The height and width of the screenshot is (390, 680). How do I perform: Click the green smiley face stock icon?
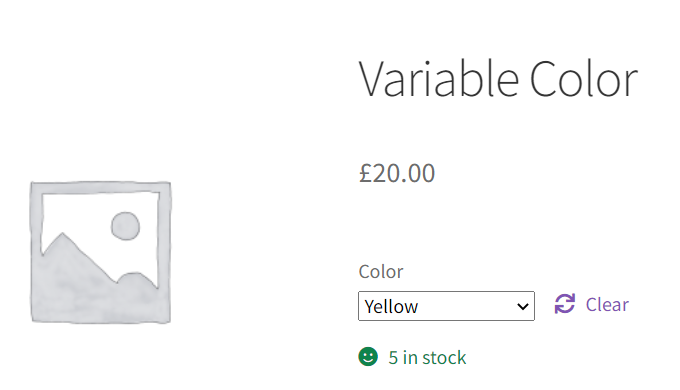tap(368, 357)
